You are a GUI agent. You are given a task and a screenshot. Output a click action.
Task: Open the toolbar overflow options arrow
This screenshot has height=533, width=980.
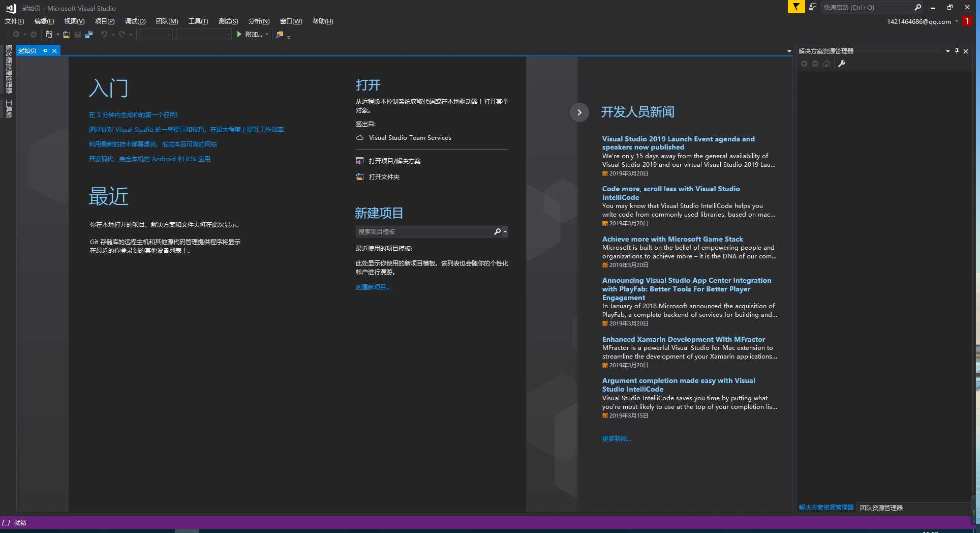[x=288, y=37]
